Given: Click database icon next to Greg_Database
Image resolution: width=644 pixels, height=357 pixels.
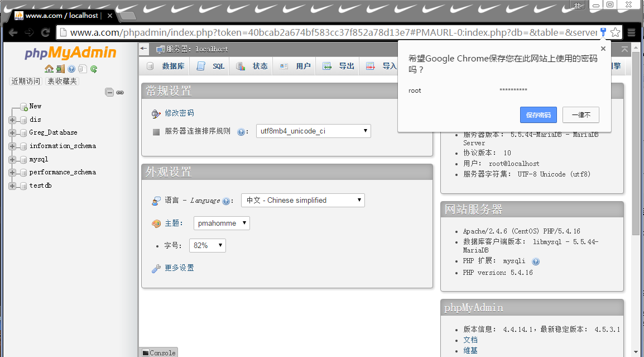Looking at the screenshot, I should point(23,133).
